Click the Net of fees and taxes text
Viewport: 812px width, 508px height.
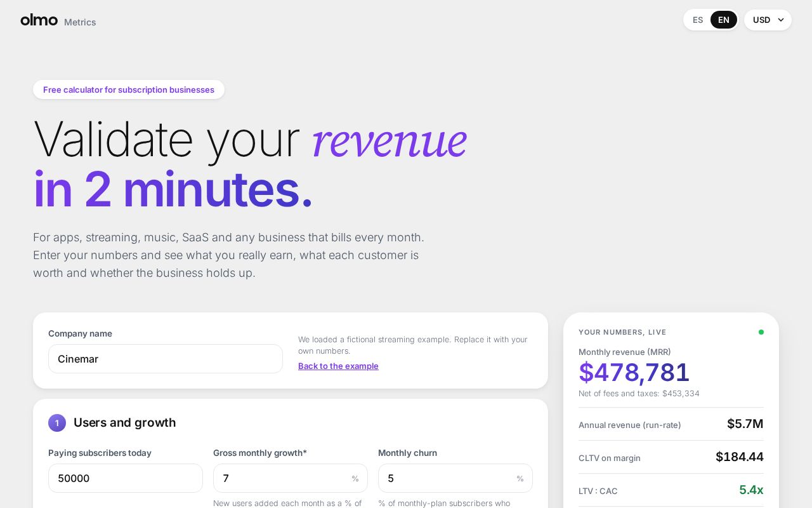[x=639, y=394]
